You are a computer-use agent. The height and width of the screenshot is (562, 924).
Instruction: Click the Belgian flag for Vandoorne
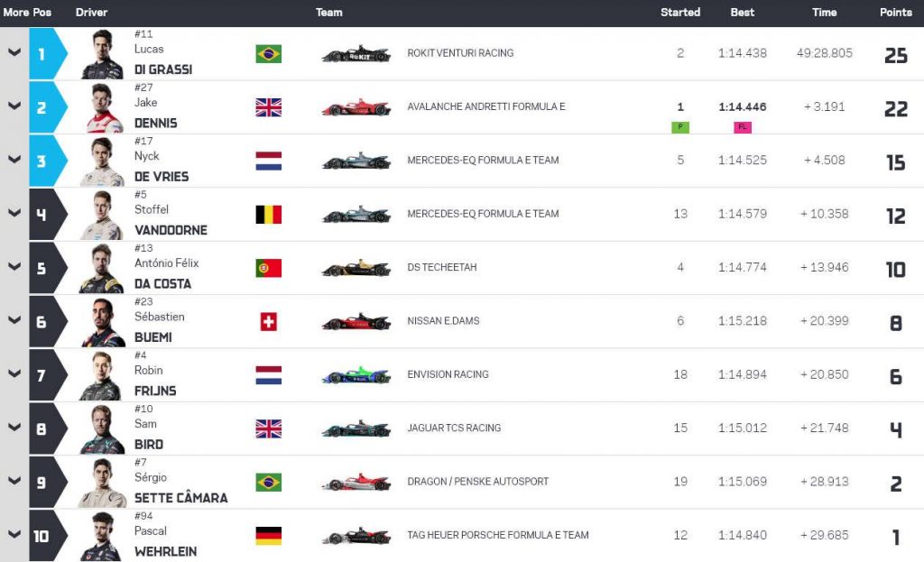click(268, 215)
